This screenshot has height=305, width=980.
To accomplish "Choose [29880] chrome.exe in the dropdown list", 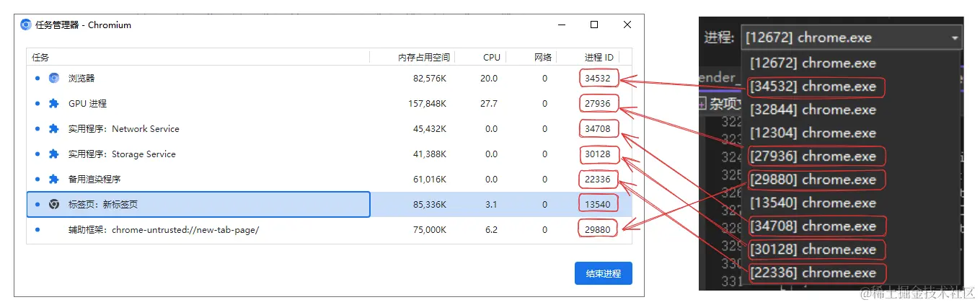I will point(852,180).
